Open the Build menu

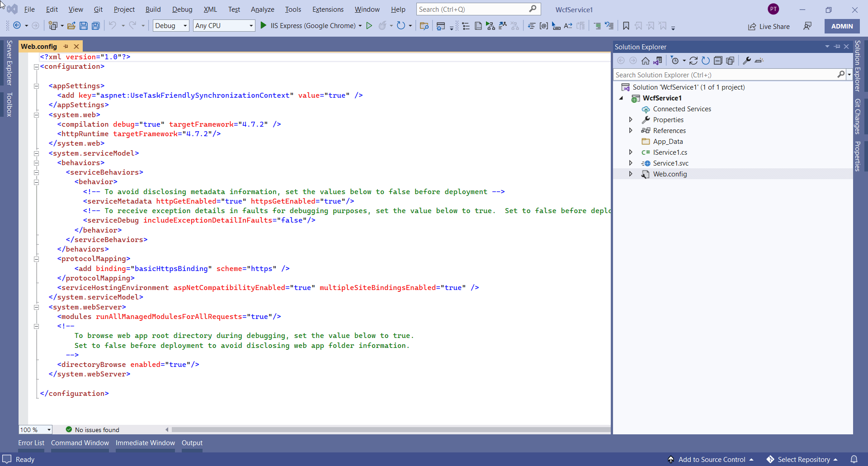[153, 9]
